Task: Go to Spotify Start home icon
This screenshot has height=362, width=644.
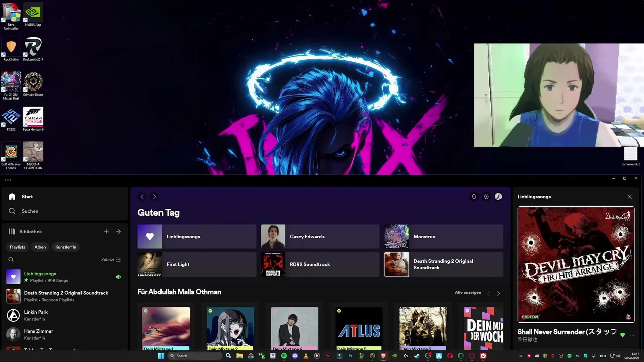Action: tap(12, 197)
